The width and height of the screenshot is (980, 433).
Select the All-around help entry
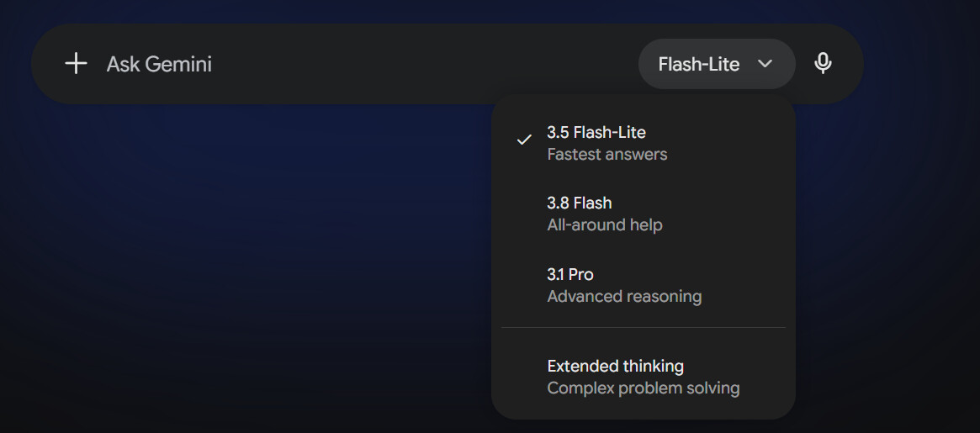604,225
